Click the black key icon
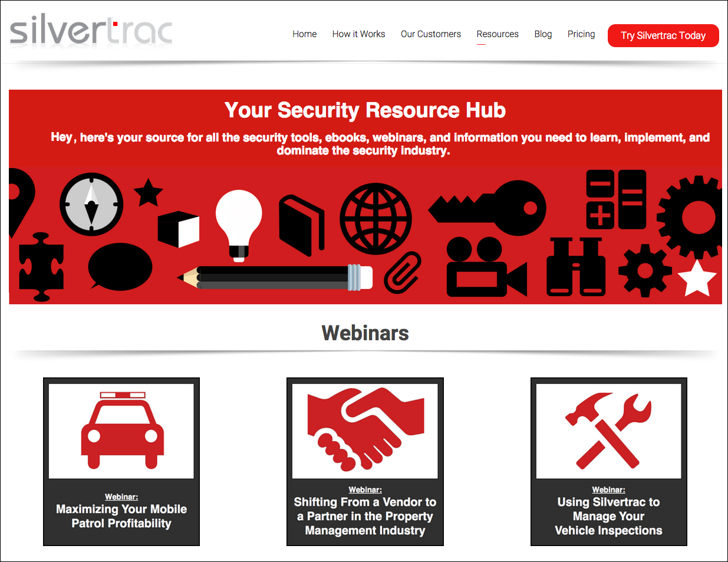728x562 pixels. coord(487,208)
